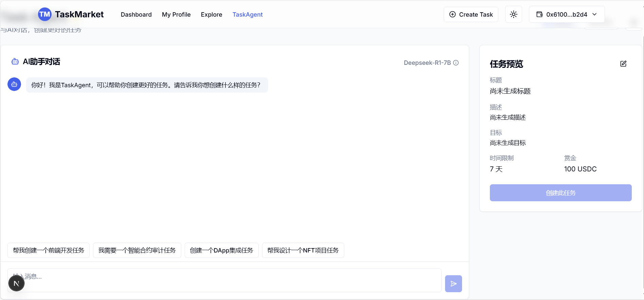Pick the 帮我设计一个NFT项目任务 suggestion
Viewport: 644px width, 300px height.
(303, 250)
